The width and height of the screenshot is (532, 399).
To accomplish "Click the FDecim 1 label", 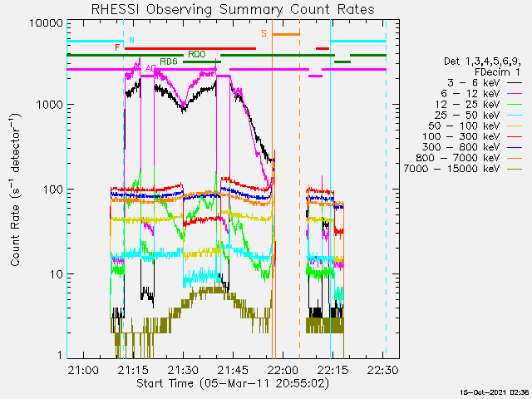I will click(x=497, y=72).
